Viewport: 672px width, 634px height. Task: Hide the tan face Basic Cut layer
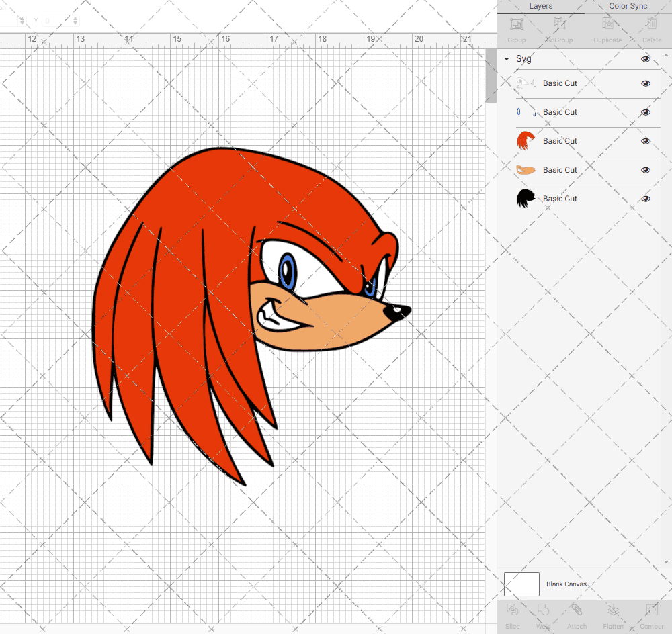pos(645,170)
